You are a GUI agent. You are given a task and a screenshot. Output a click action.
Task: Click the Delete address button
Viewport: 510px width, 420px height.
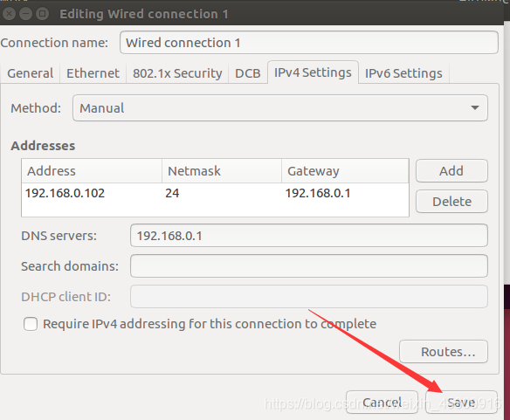451,202
